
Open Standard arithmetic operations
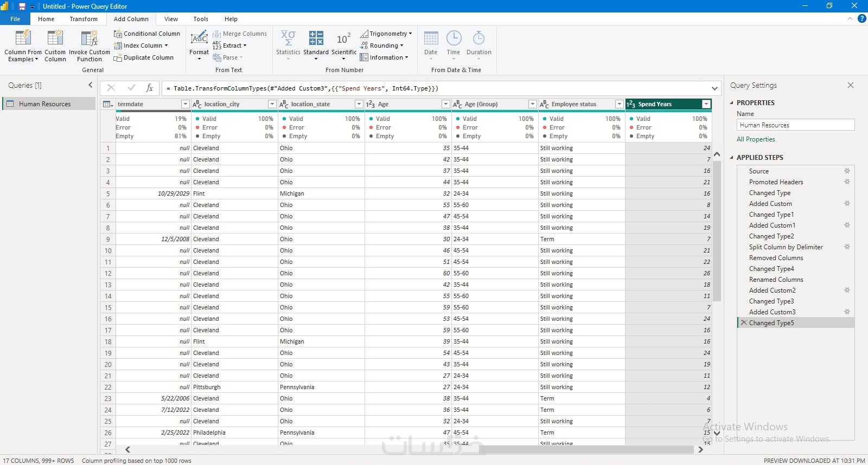click(x=316, y=44)
